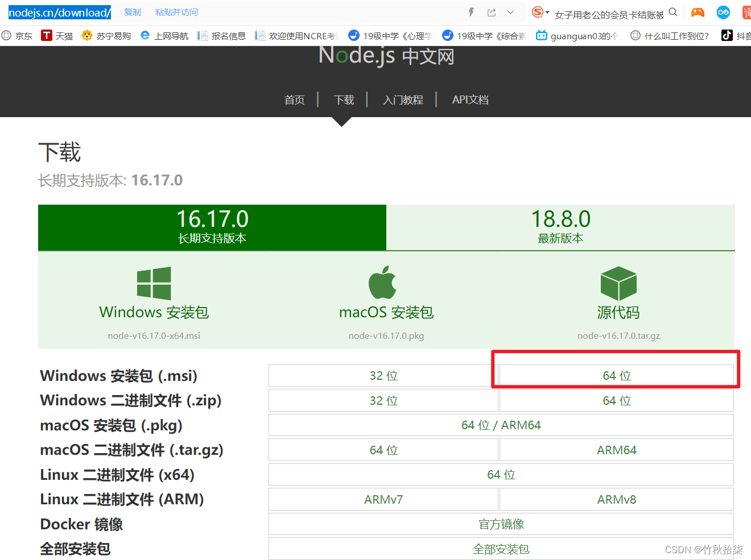Screen dimensions: 751x560
Task: Click the Node.js 中文网 logo
Action: (x=386, y=56)
